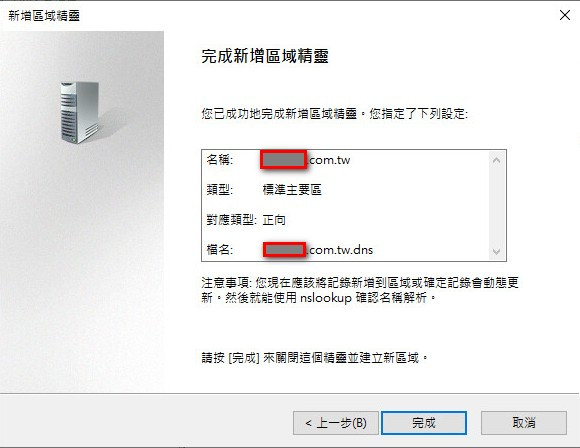Click the scroll up arrow in settings box
Screen dimensions: 580x448
point(496,160)
